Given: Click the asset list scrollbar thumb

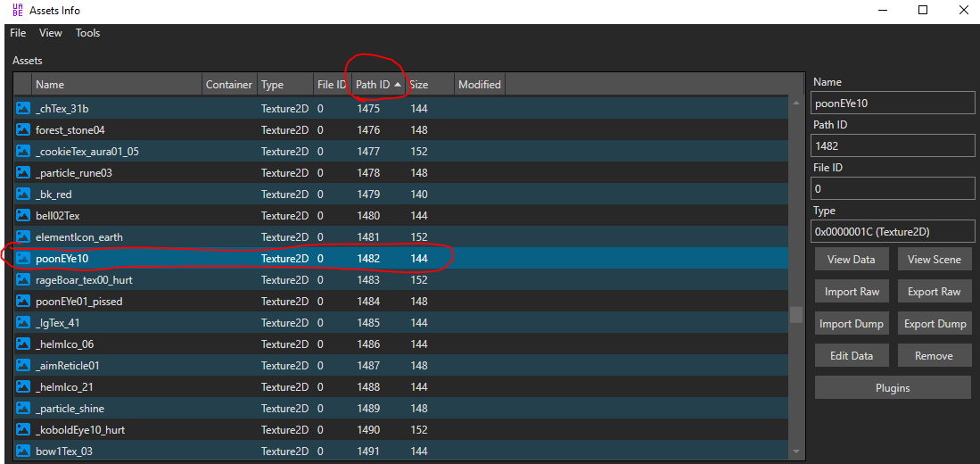Looking at the screenshot, I should point(795,315).
